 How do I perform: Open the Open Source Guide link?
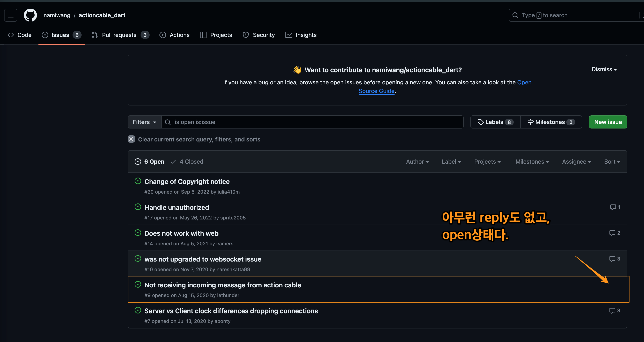pyautogui.click(x=376, y=91)
